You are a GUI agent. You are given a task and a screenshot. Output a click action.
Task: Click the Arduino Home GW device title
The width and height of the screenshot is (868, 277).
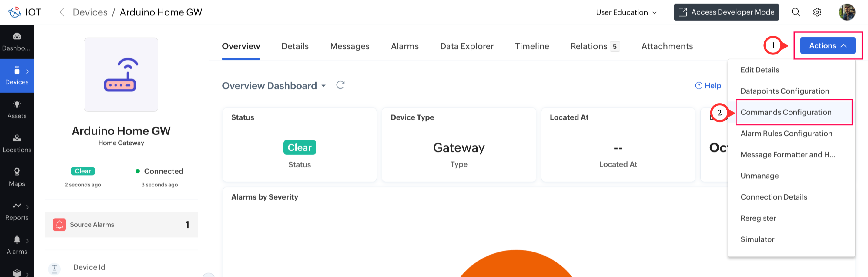tap(121, 130)
